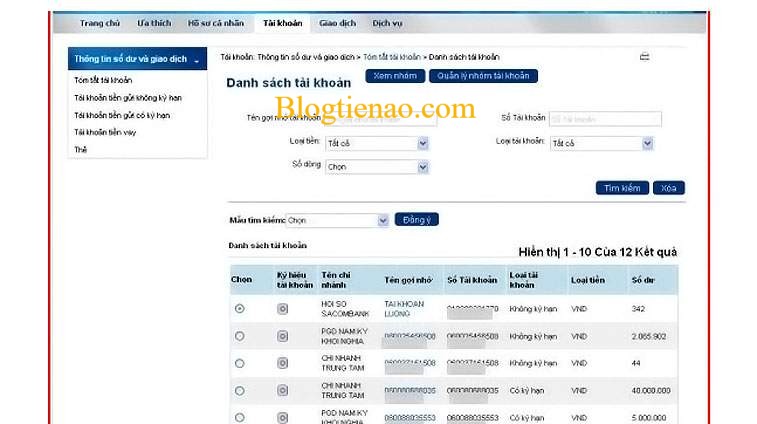
Task: Select radio button for account with balance 5.000.000
Action: point(239,417)
